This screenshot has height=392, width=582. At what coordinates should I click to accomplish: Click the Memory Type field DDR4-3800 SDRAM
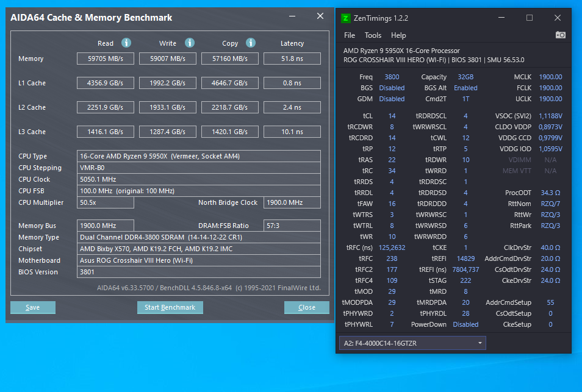pyautogui.click(x=199, y=237)
